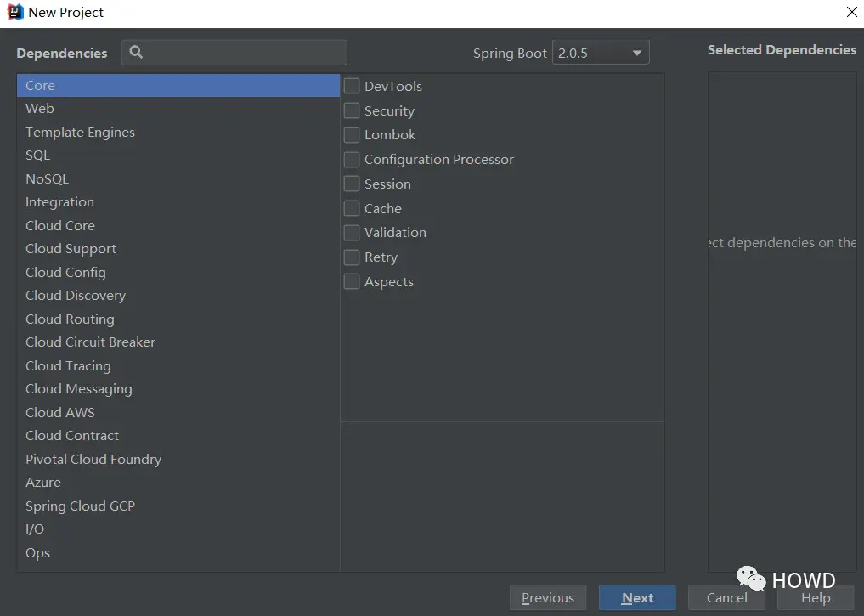
Task: Choose Cloud Config category
Action: [x=178, y=273]
